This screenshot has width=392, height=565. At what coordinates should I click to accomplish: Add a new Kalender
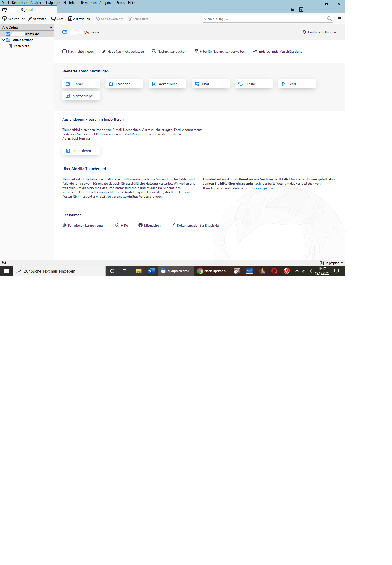(x=124, y=84)
